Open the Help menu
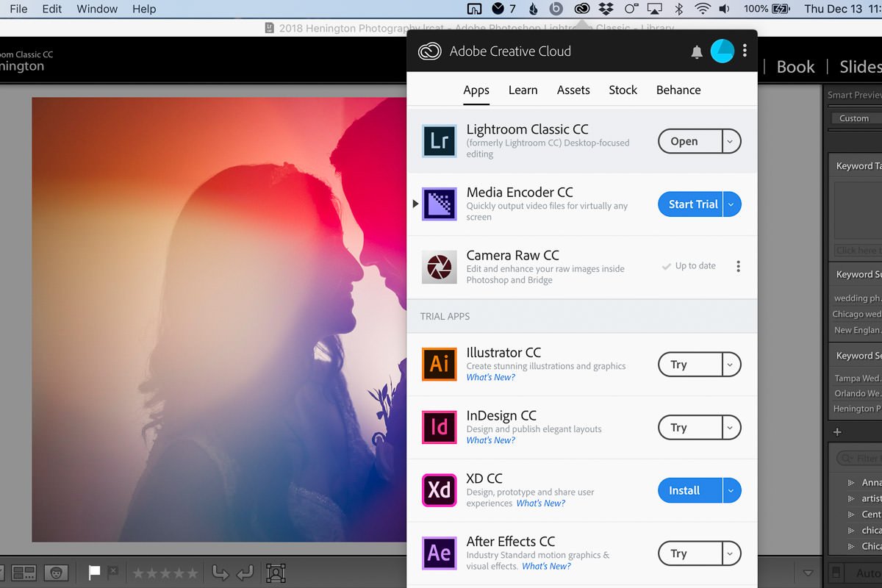The height and width of the screenshot is (588, 882). click(x=144, y=9)
